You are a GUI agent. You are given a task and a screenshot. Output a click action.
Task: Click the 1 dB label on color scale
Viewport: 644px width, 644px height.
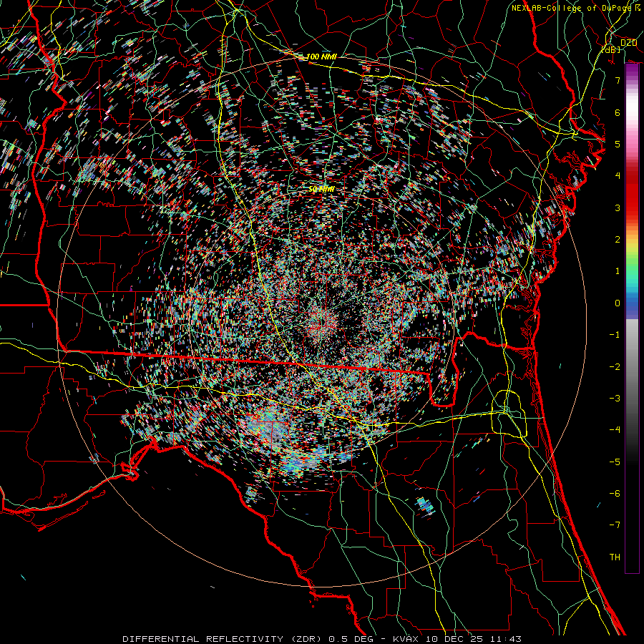(618, 271)
